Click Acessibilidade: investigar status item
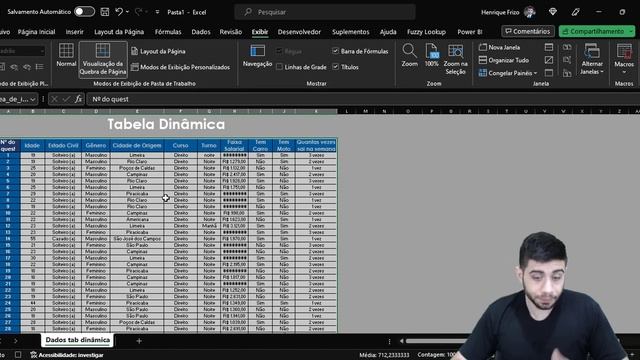640x360 pixels. pyautogui.click(x=67, y=355)
